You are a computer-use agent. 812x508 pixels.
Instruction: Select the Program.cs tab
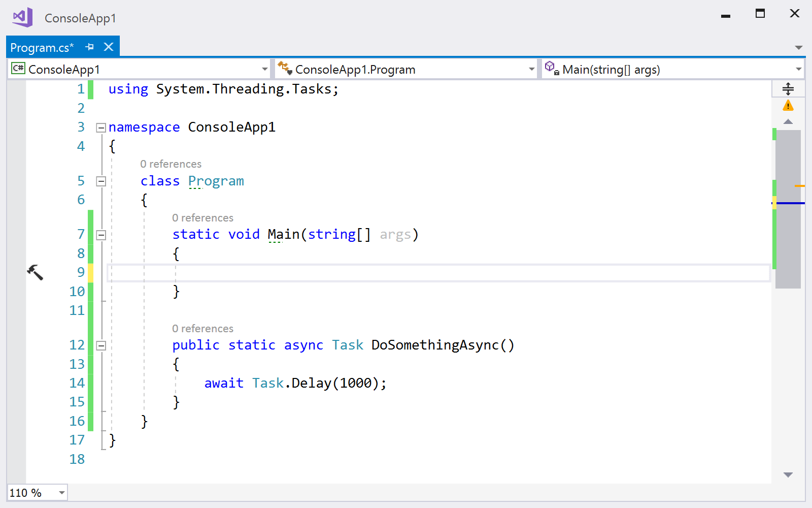43,47
